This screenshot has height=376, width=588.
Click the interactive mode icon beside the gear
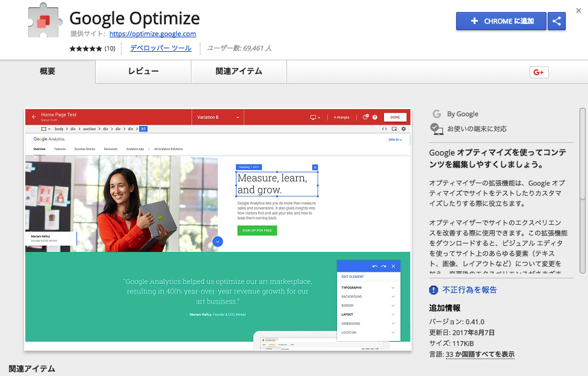[394, 129]
